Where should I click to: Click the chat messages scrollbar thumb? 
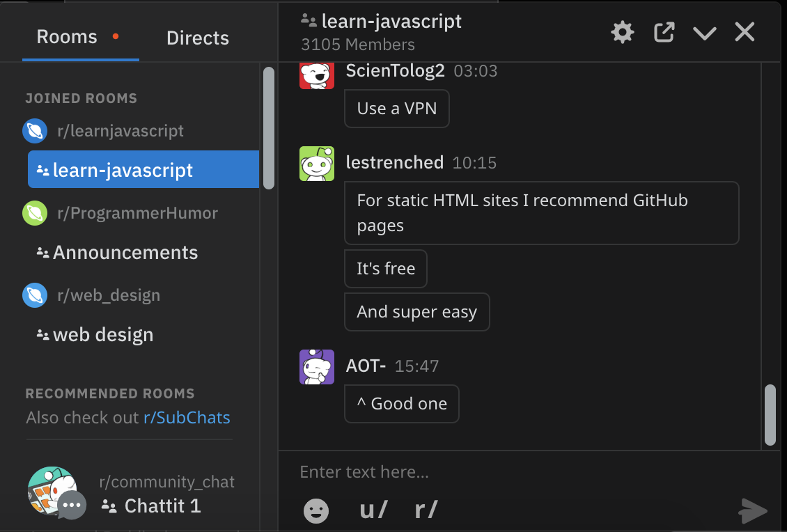point(770,414)
